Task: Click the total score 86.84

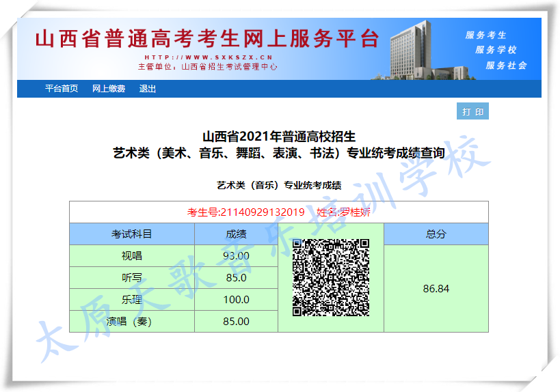Action: click(436, 289)
